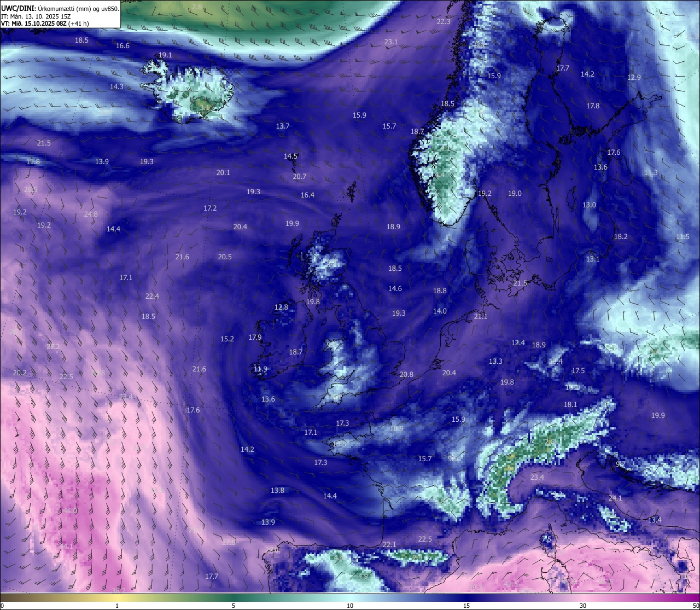Click the 12.4 value label

coord(518,343)
